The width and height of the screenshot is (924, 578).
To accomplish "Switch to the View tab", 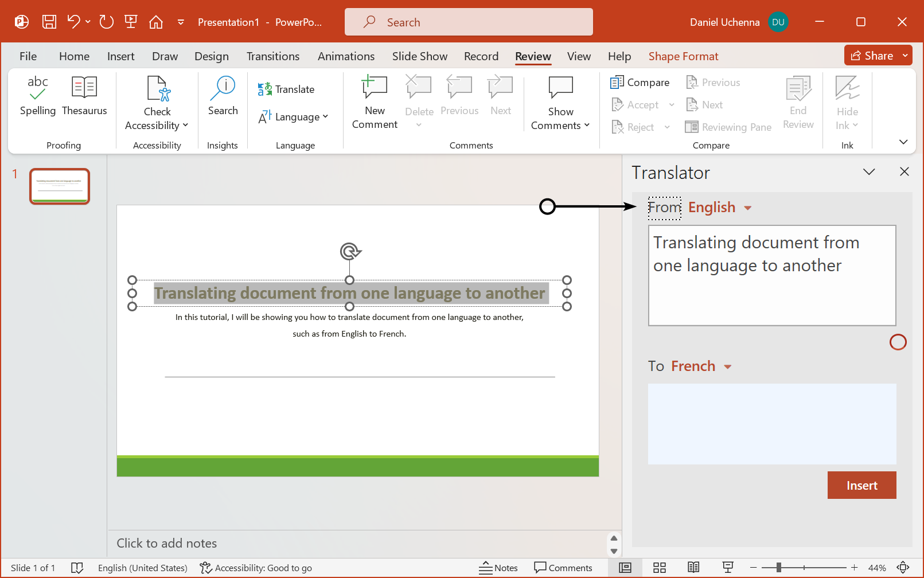I will [579, 56].
